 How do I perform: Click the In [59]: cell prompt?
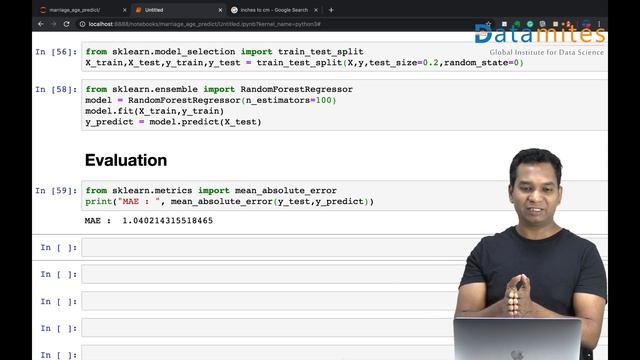56,191
